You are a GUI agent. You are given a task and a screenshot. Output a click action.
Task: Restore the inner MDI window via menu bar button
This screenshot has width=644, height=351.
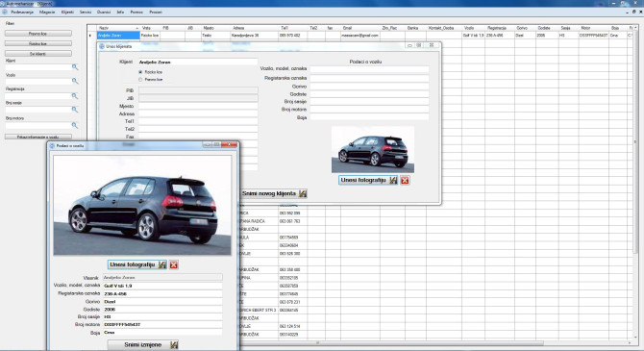click(x=634, y=12)
